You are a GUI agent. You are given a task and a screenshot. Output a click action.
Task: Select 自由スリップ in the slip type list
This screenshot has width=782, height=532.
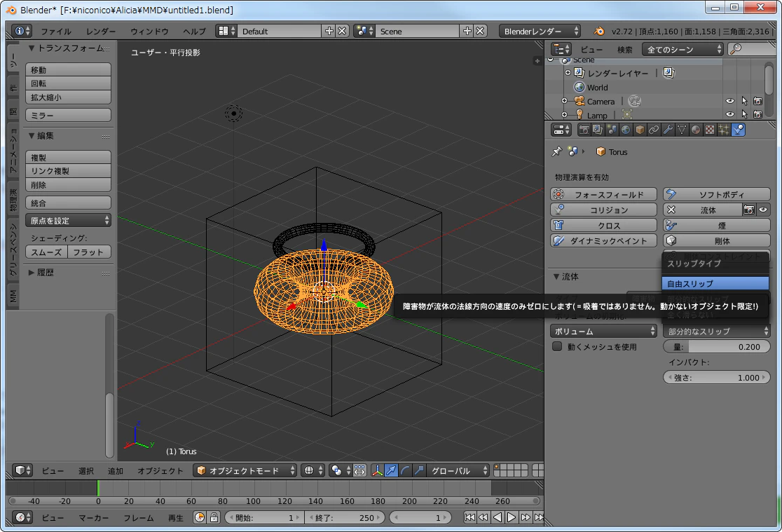pos(715,283)
